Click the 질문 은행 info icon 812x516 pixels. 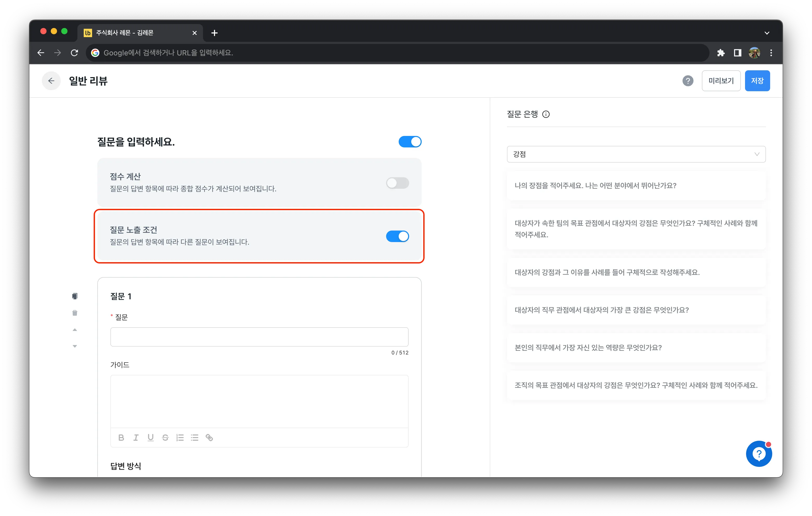pyautogui.click(x=546, y=114)
